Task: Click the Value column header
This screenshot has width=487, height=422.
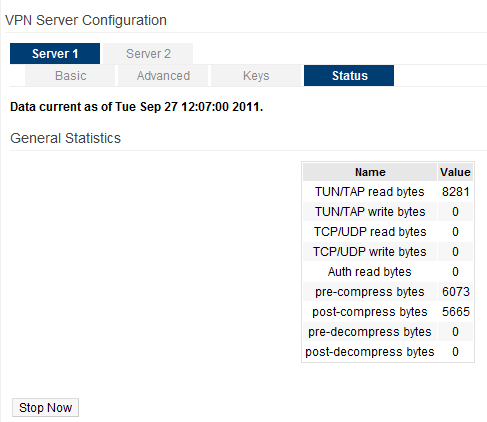Action: tap(455, 172)
